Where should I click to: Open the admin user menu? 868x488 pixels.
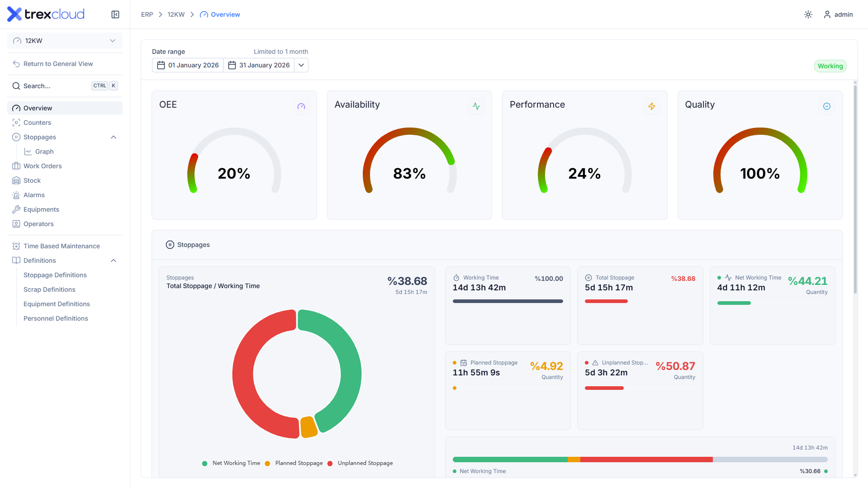[x=838, y=14]
